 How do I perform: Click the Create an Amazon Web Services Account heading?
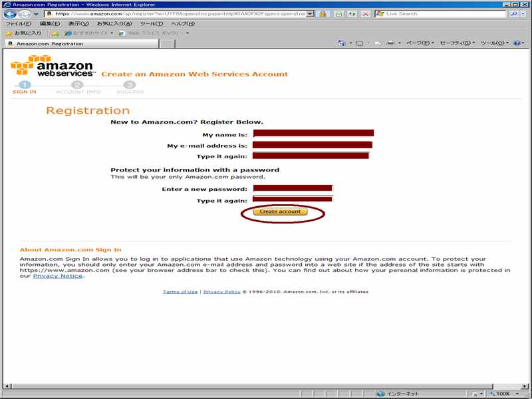194,74
